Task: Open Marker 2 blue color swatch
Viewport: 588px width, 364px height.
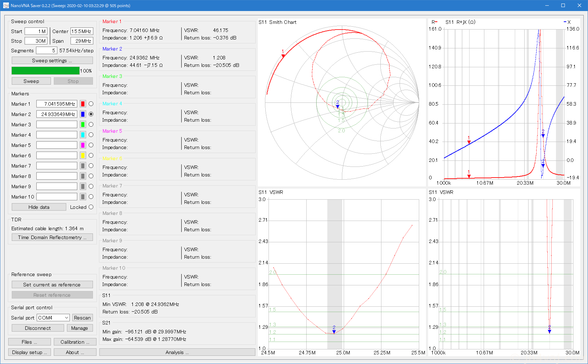Action: pyautogui.click(x=83, y=114)
